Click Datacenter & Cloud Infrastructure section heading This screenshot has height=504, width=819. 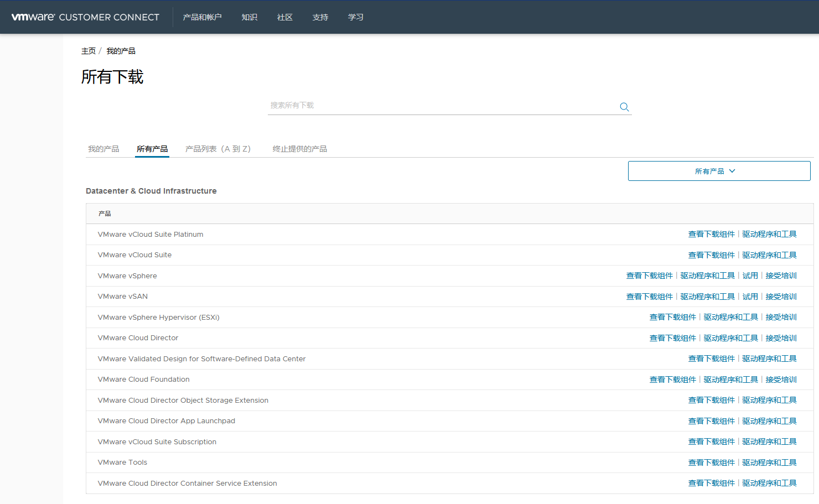(151, 191)
